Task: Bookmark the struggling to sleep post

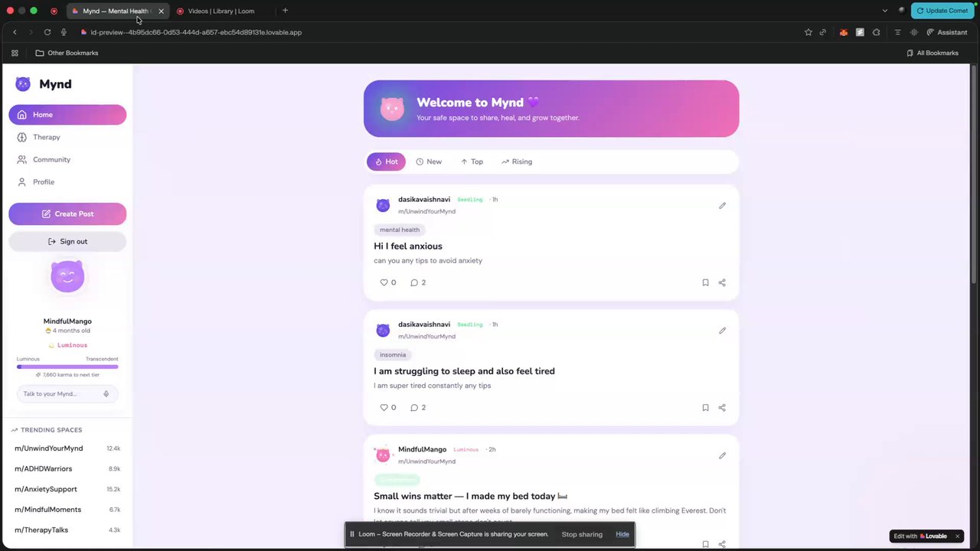Action: [x=705, y=408]
